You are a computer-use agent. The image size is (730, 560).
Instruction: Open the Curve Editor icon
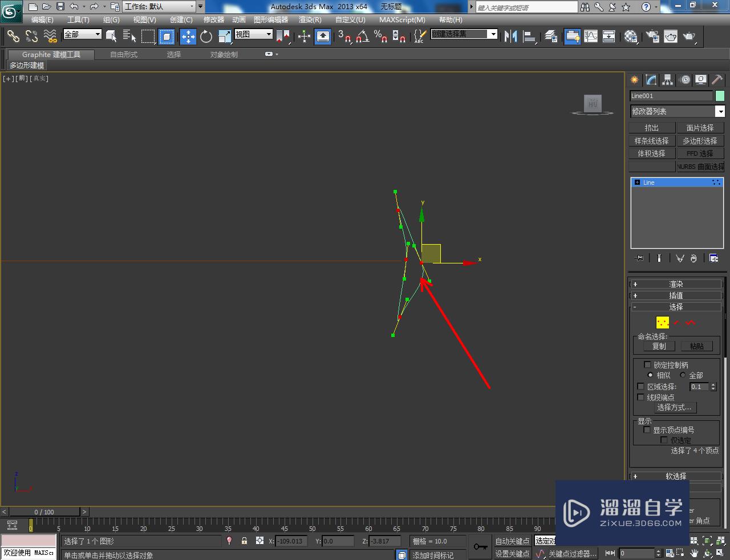(x=591, y=36)
